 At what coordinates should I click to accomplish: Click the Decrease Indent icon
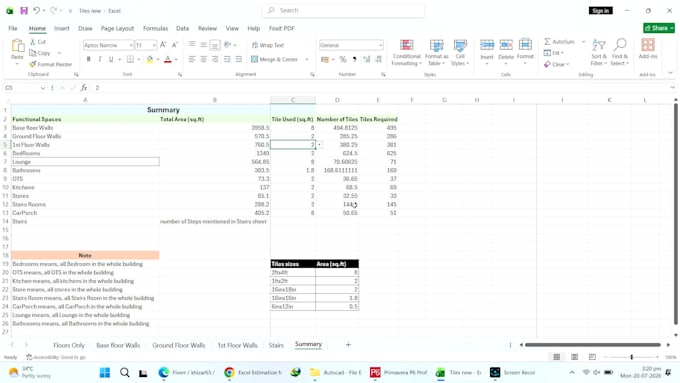click(227, 59)
